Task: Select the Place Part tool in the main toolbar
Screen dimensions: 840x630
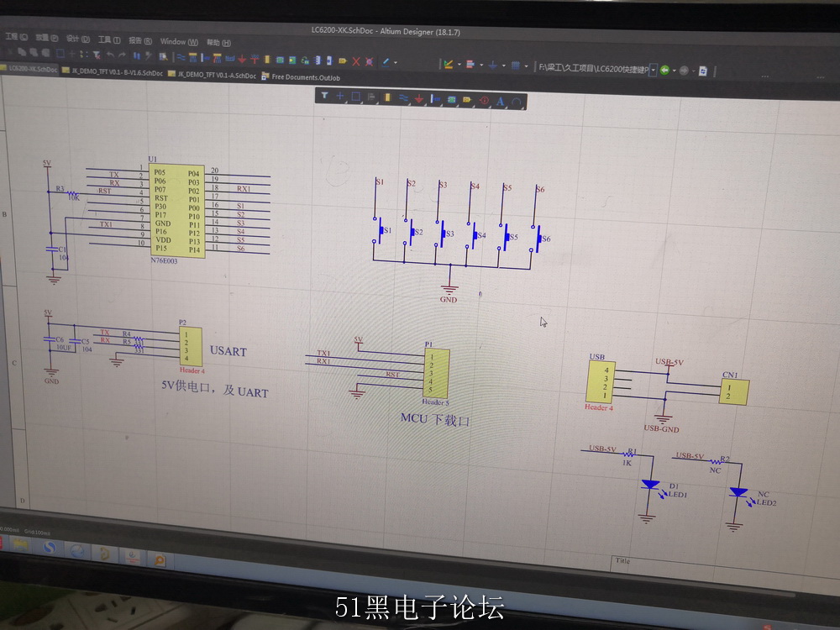Action: [267, 60]
